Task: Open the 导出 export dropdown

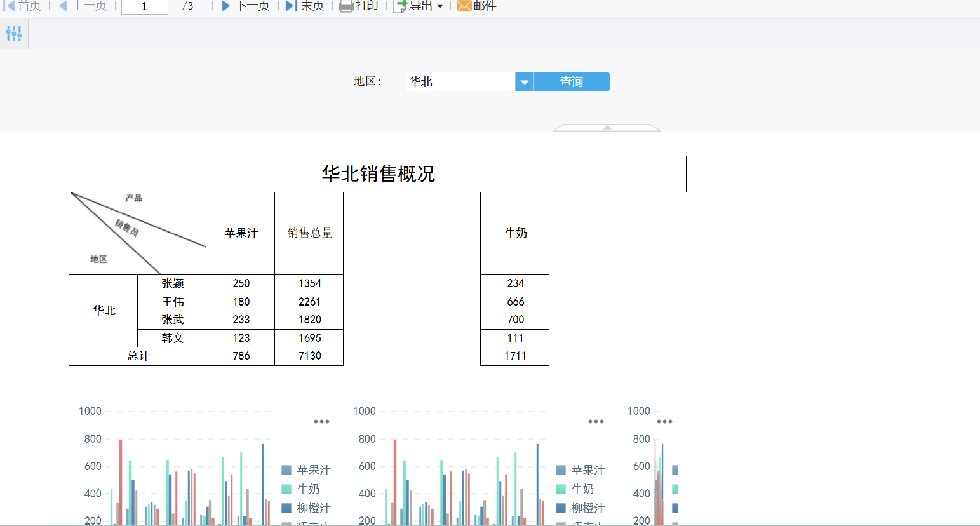Action: 418,6
